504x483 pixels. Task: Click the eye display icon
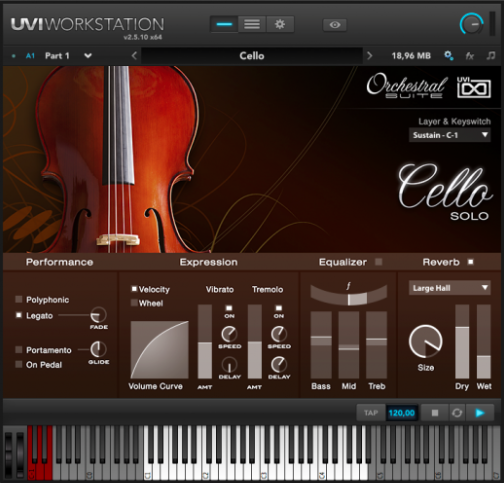[x=335, y=25]
